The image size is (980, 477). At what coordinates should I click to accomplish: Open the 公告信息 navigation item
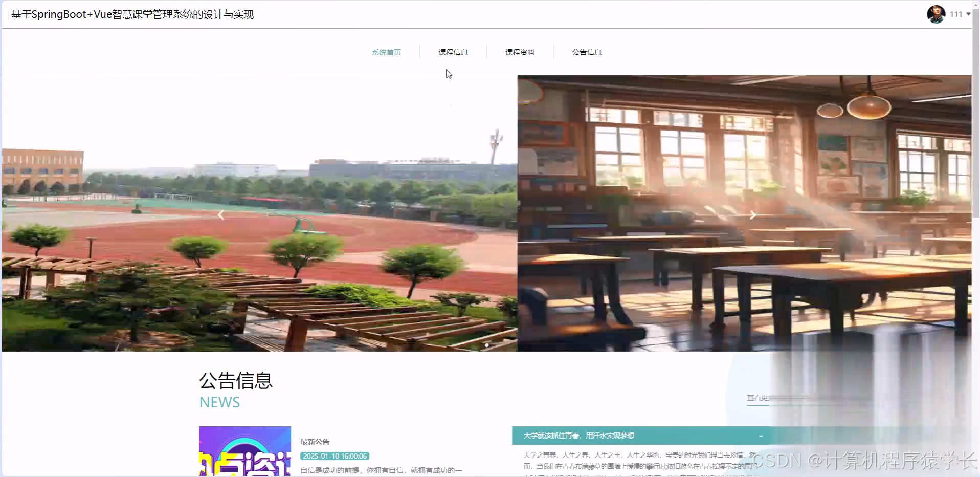click(x=587, y=52)
